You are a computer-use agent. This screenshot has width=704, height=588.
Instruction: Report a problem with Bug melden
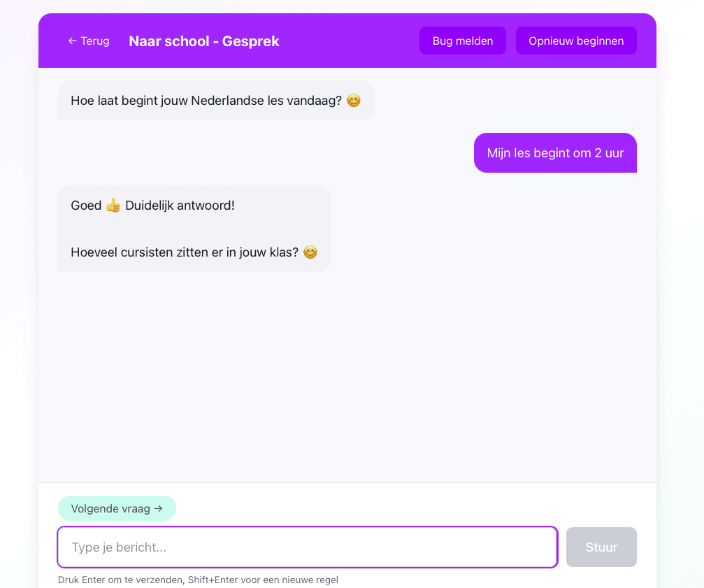[462, 41]
